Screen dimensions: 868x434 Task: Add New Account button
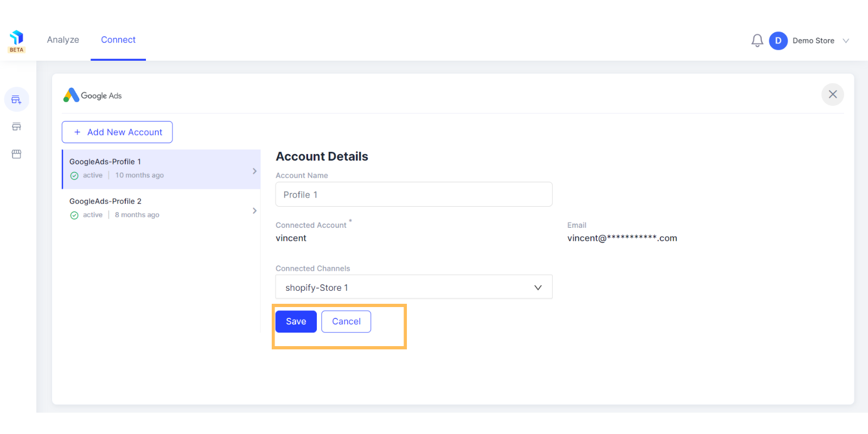pos(117,132)
